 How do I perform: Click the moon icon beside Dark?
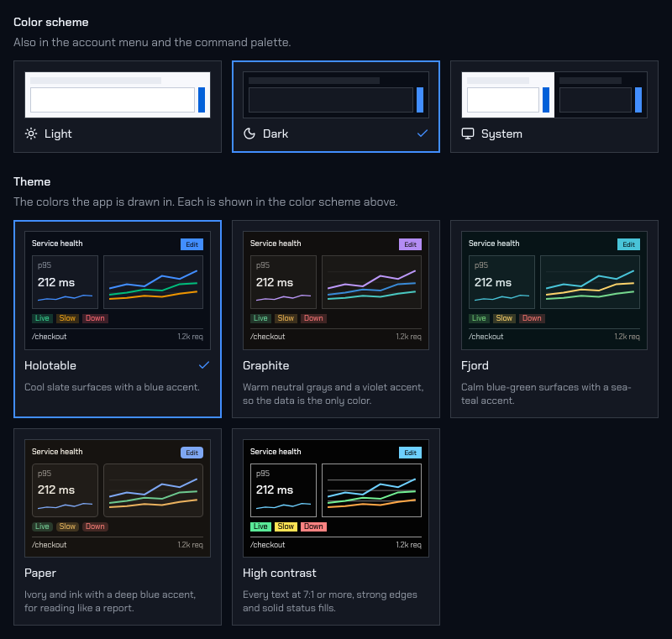coord(249,134)
